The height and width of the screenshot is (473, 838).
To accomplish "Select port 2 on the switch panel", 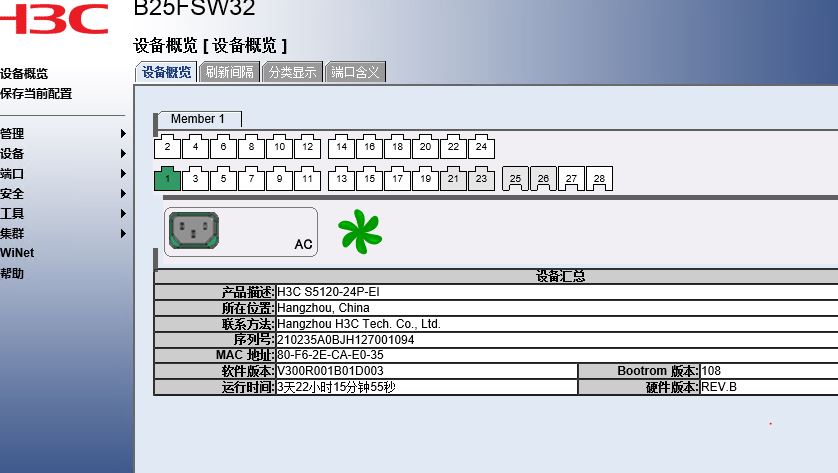I will pyautogui.click(x=167, y=147).
